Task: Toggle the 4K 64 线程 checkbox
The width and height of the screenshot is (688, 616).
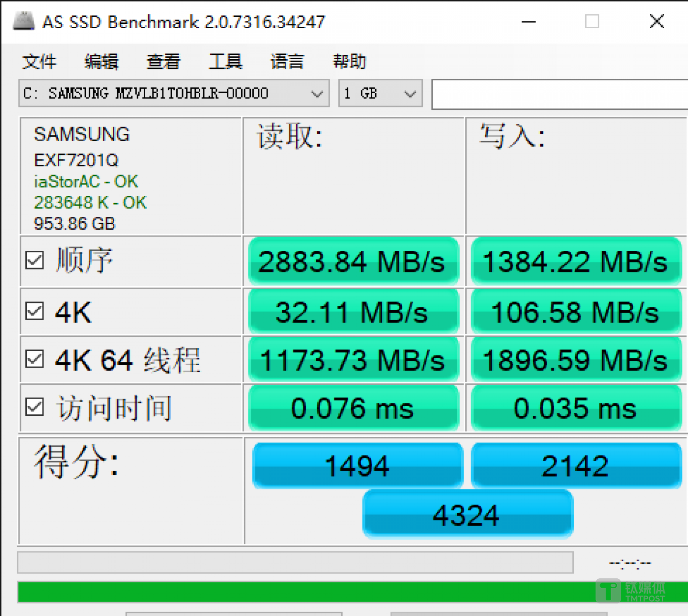Action: tap(34, 360)
